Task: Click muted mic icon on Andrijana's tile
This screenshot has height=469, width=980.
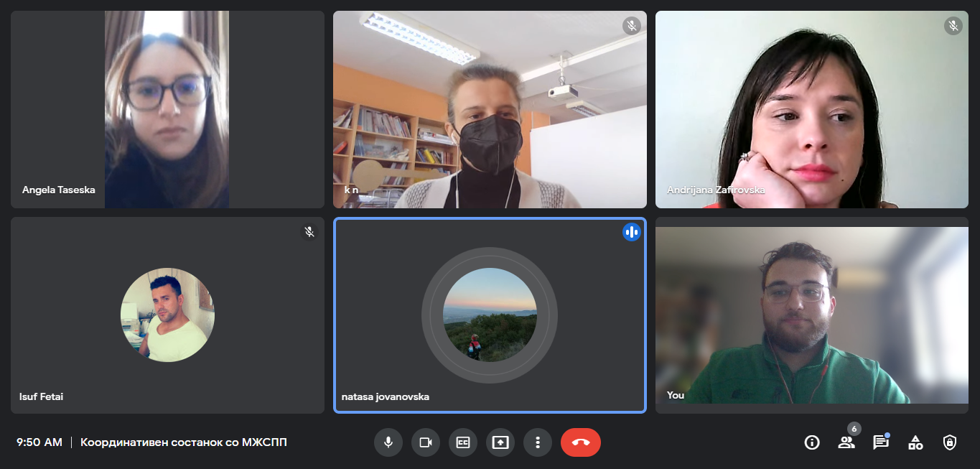Action: coord(953,27)
